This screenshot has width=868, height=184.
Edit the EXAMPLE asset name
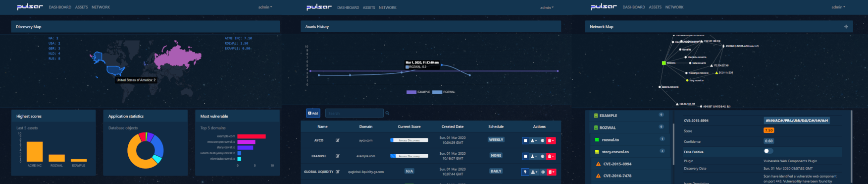(x=338, y=156)
